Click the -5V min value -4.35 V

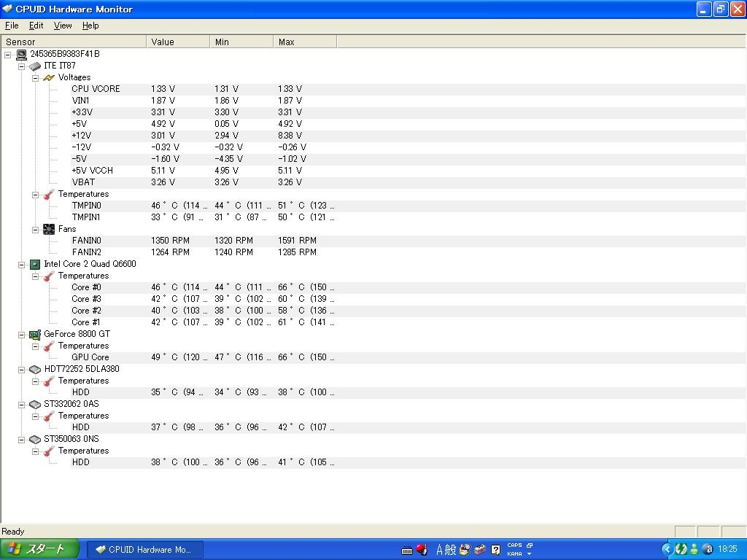pyautogui.click(x=228, y=159)
